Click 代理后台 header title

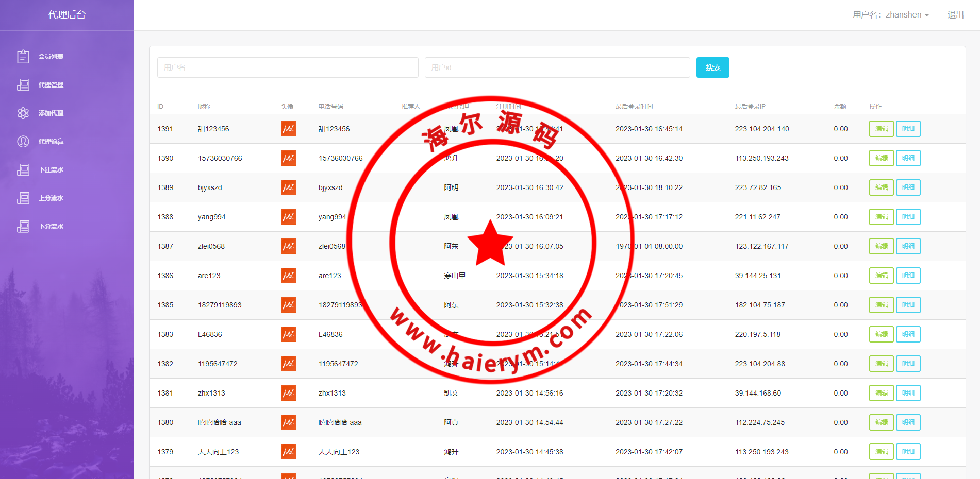[x=67, y=15]
